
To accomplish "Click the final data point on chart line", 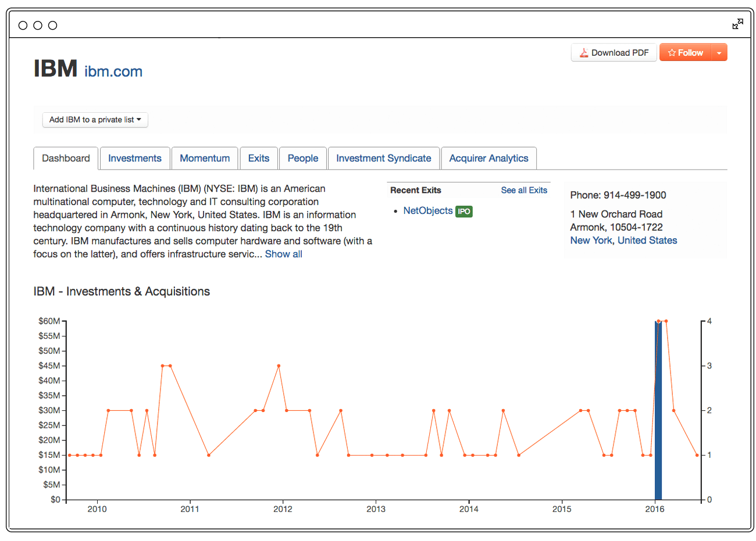I will [697, 455].
